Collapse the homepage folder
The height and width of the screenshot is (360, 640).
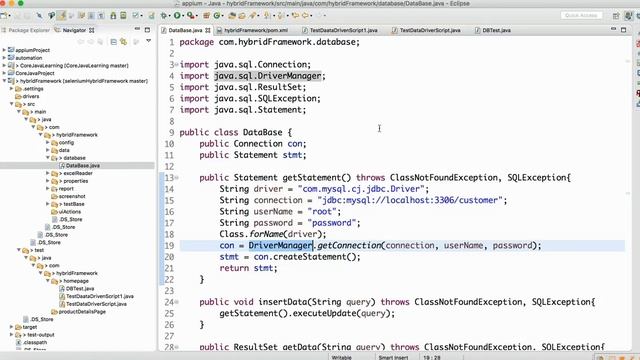pos(48,281)
